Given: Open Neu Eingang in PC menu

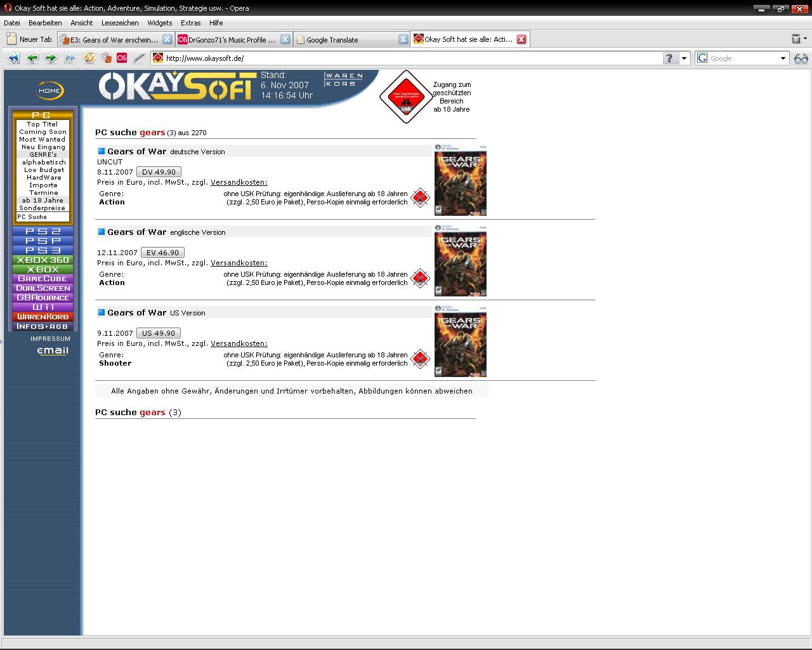Looking at the screenshot, I should pyautogui.click(x=43, y=147).
